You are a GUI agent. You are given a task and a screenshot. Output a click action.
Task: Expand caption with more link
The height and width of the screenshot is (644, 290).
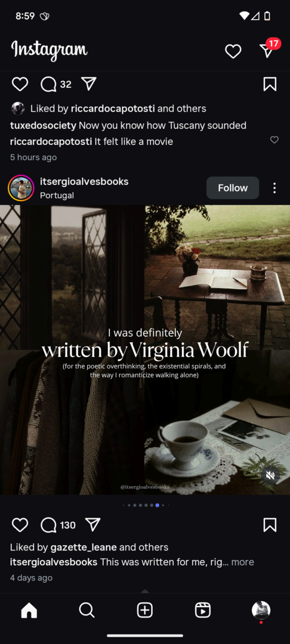pos(242,562)
